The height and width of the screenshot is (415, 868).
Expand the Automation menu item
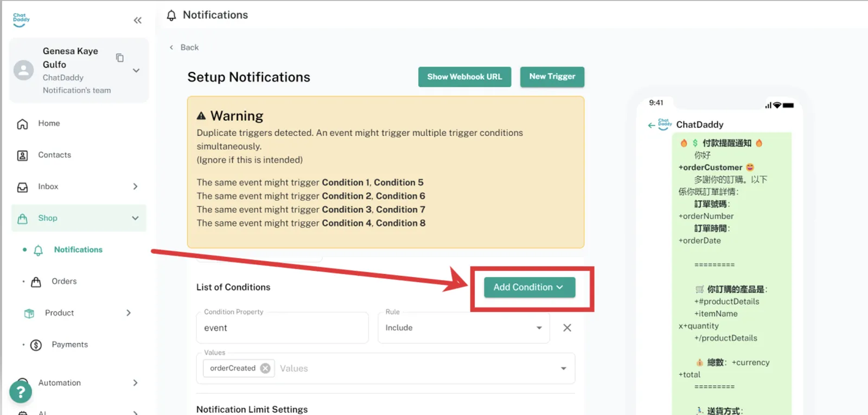pos(135,383)
